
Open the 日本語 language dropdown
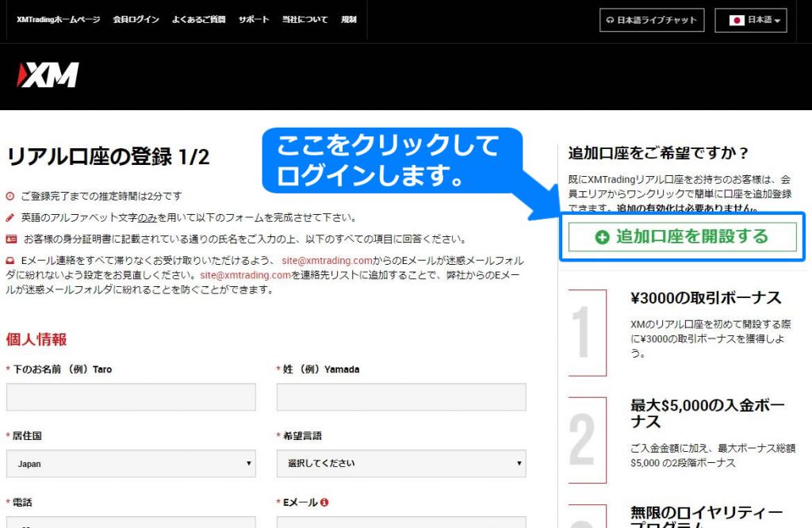[x=751, y=20]
